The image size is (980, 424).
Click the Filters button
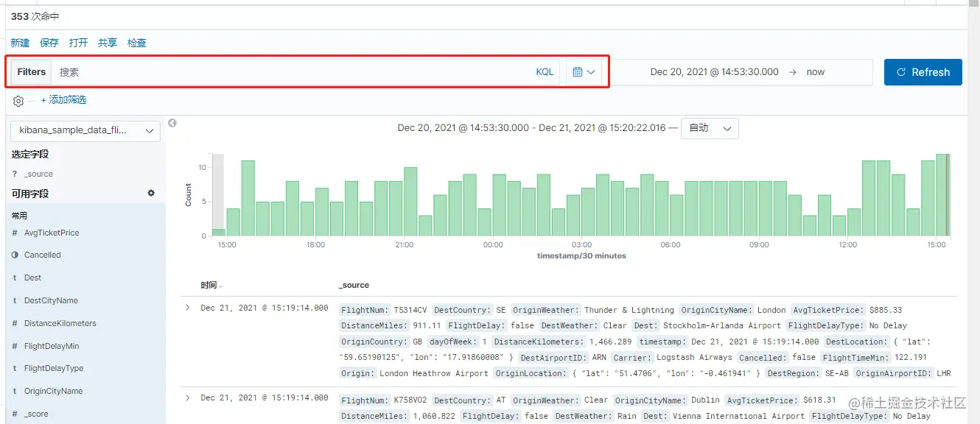(32, 72)
